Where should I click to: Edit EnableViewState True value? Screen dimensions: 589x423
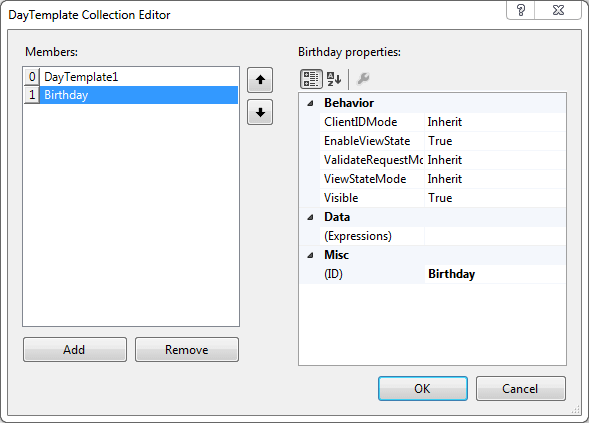(x=495, y=141)
